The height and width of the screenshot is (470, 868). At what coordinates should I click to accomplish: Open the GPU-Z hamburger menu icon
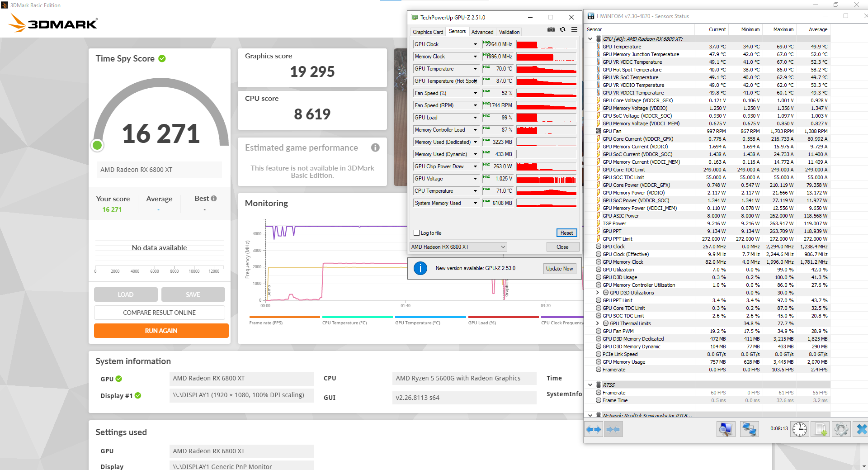pyautogui.click(x=574, y=30)
